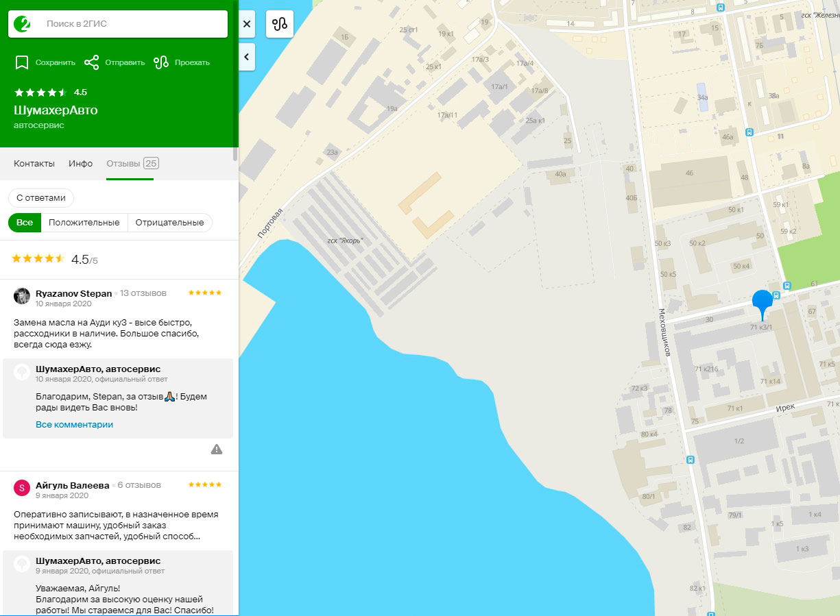The width and height of the screenshot is (840, 616).
Task: Click the '10 января 2020' date under Ryazanov Stepan
Action: (63, 303)
